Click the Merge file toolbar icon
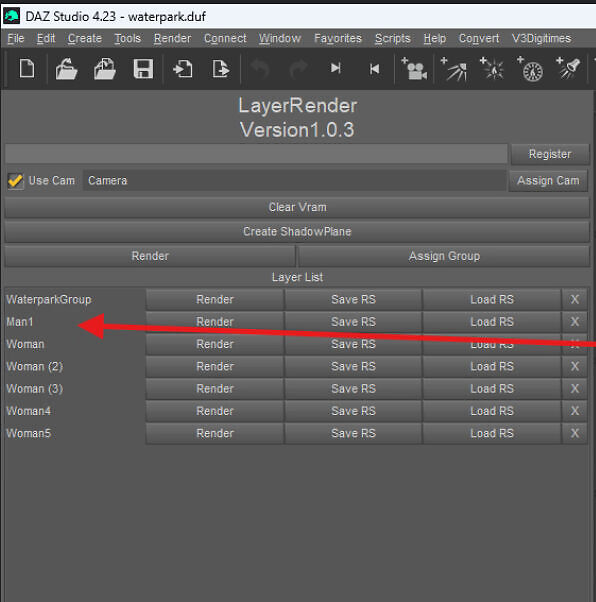 point(105,69)
